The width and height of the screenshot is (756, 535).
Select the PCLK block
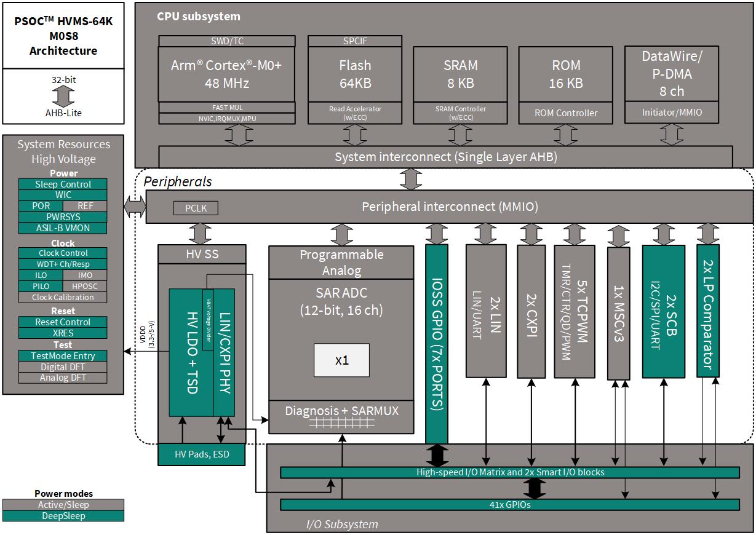coord(196,208)
